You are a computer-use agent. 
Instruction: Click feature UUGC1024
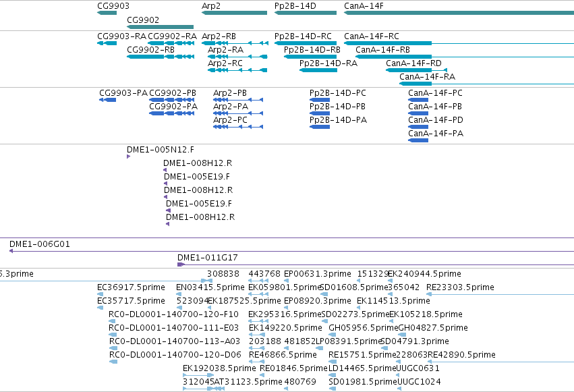click(x=398, y=389)
